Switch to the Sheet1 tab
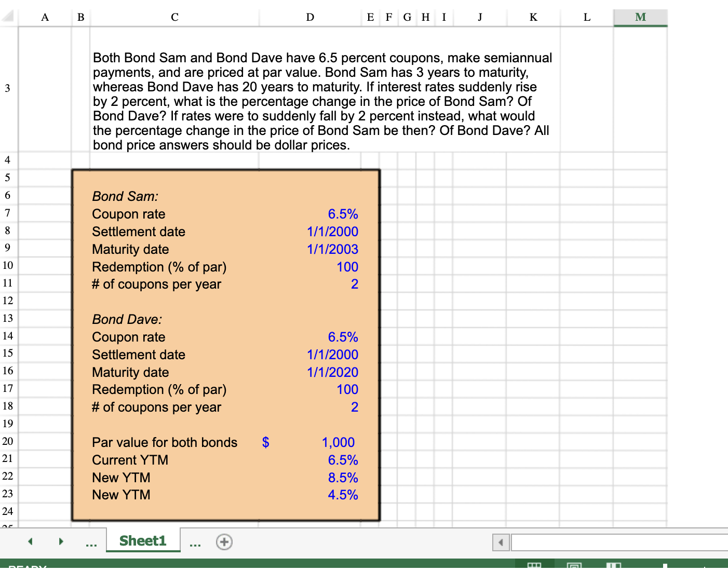The image size is (728, 571). tap(143, 540)
